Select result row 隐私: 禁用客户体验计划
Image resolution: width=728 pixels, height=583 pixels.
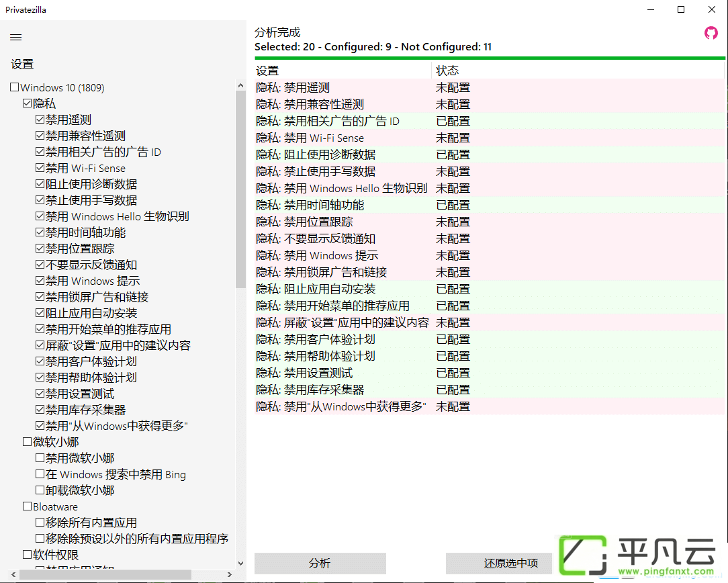coord(490,339)
